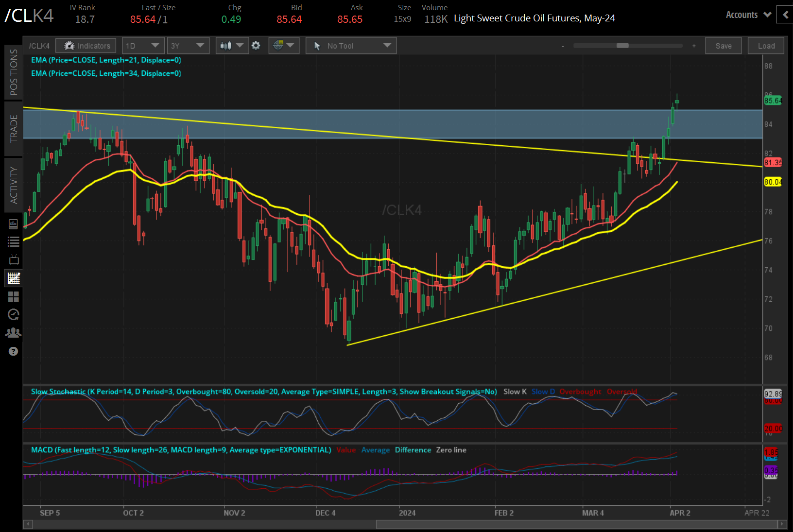Expand the Accounts dropdown
793x532 pixels.
coord(748,15)
